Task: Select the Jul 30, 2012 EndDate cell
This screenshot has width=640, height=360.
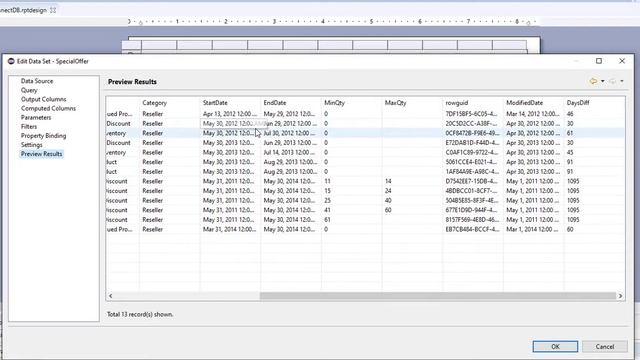Action: click(x=291, y=133)
